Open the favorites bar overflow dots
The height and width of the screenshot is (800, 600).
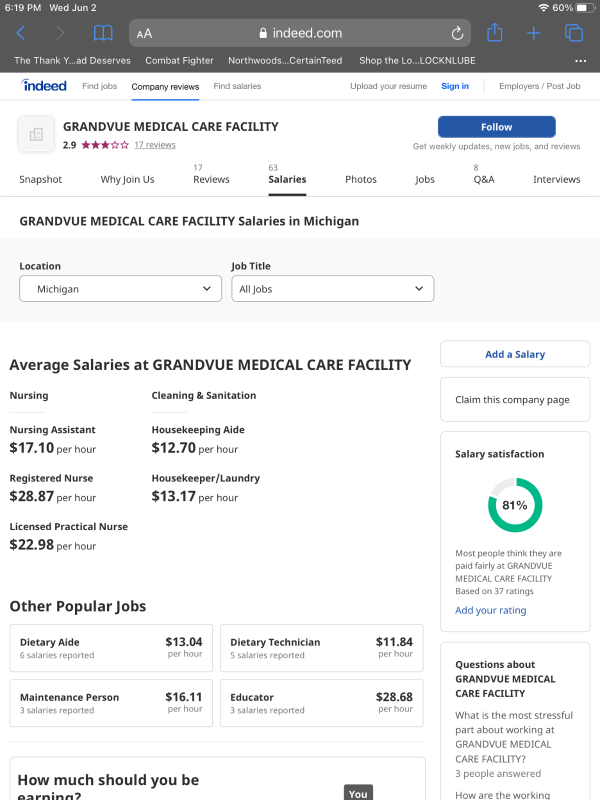(581, 61)
